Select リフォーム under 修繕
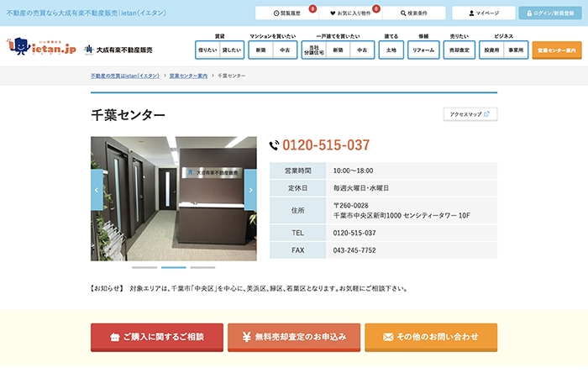588x373 pixels. pos(423,50)
